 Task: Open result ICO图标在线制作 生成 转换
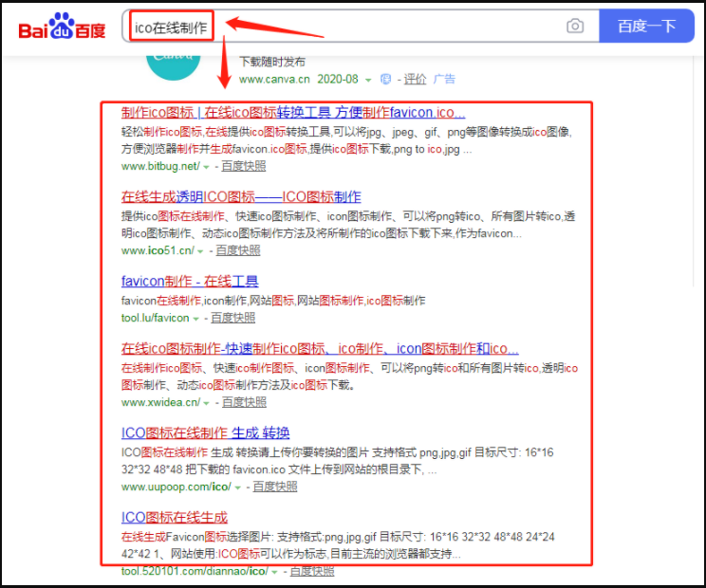tap(205, 432)
